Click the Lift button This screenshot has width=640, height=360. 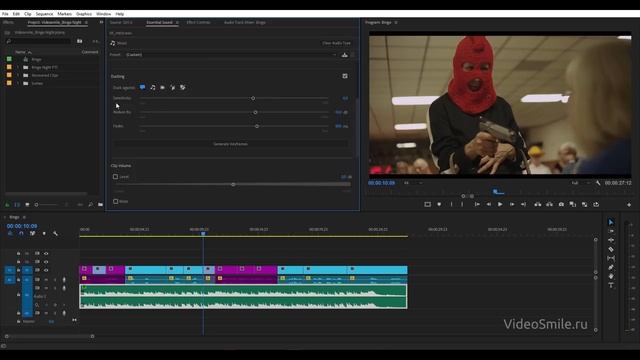click(x=538, y=204)
